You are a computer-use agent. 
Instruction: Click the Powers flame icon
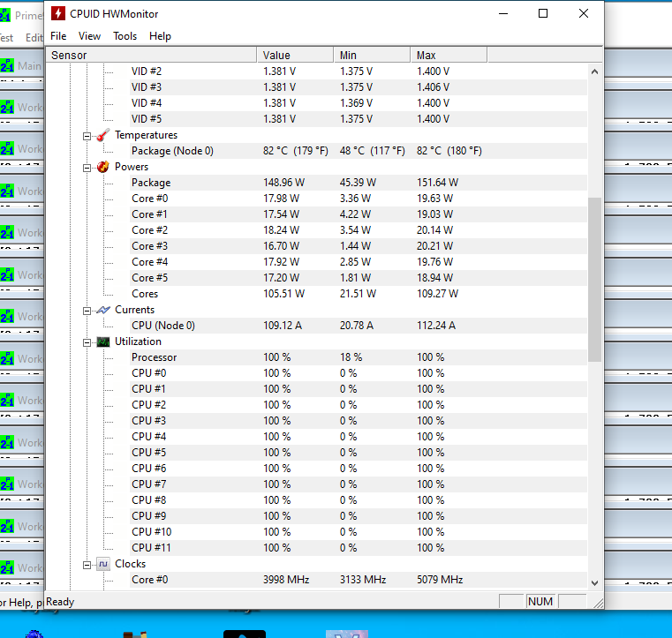point(102,167)
